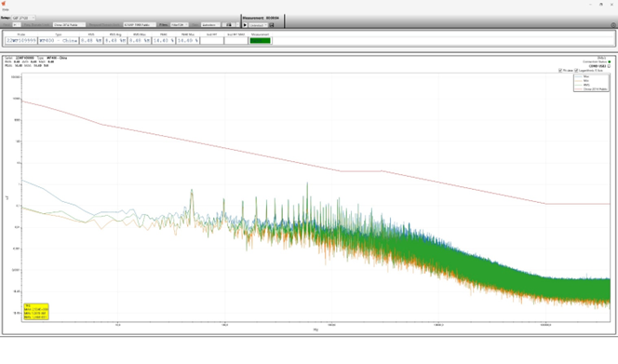Click the green measurement status bar
This screenshot has width=618, height=364.
coord(260,41)
